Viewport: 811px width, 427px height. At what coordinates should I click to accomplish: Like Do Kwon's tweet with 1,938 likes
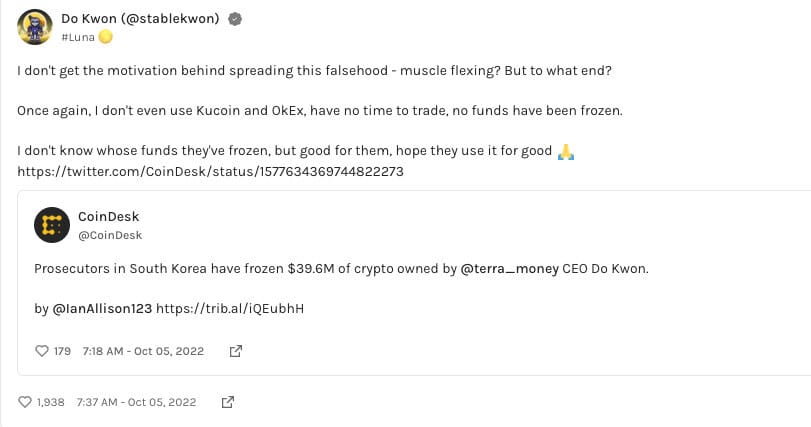26,402
